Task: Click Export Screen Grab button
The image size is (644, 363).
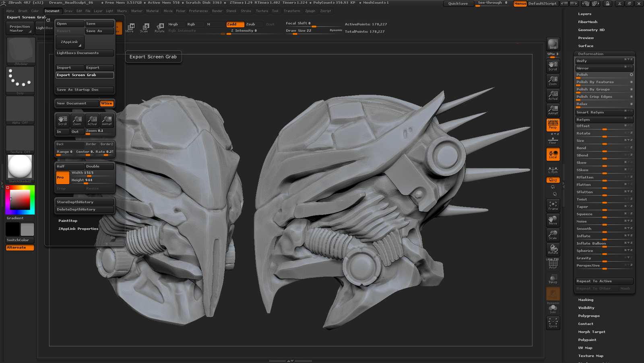Action: click(85, 75)
